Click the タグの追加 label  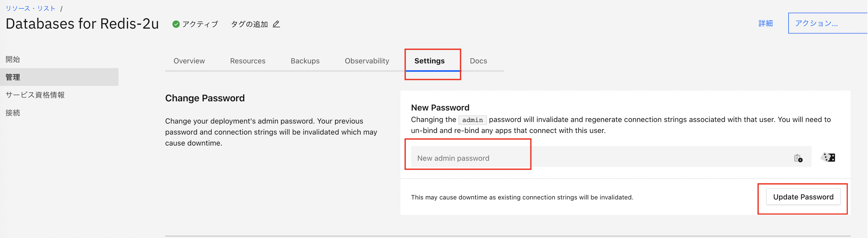249,24
